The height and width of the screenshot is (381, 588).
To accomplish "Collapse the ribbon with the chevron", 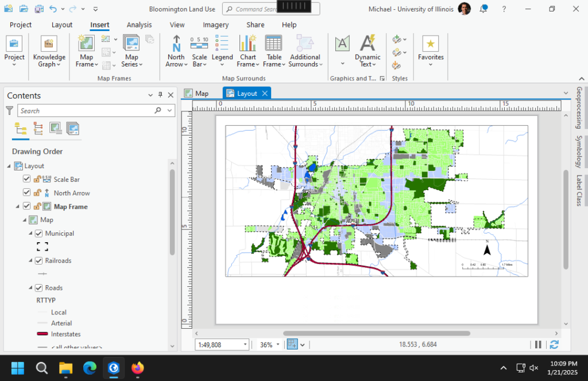I will (x=581, y=79).
